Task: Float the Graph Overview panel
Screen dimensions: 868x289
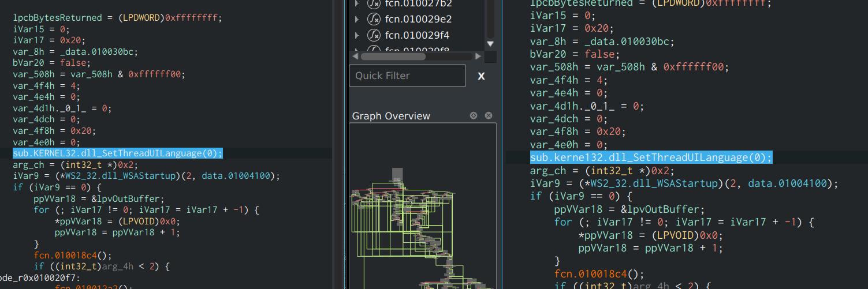Action: pyautogui.click(x=474, y=116)
